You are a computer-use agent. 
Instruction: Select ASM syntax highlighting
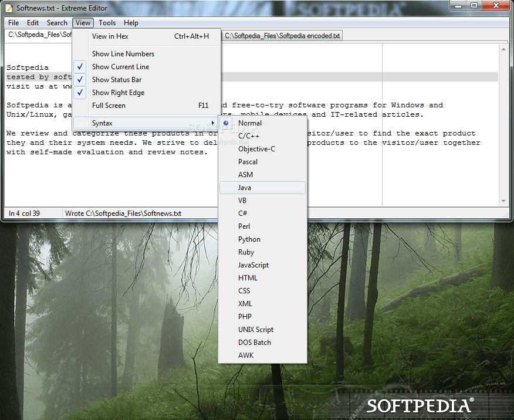point(262,175)
